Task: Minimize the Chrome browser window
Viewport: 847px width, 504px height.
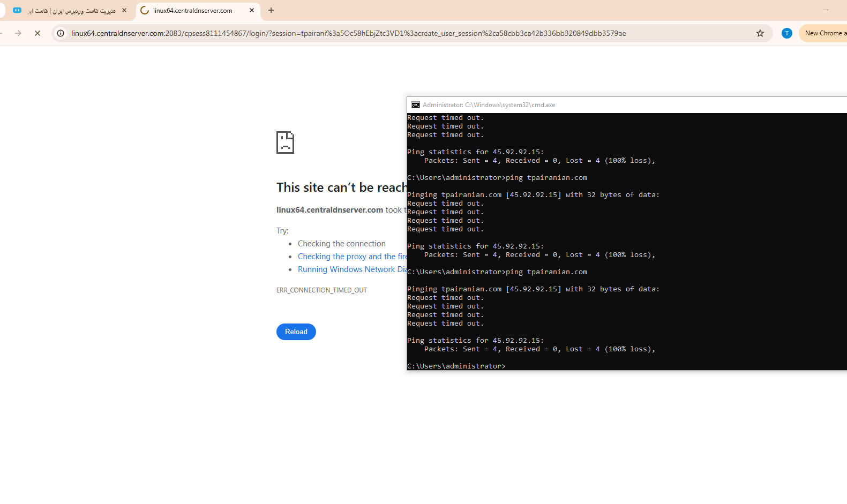Action: pos(825,10)
